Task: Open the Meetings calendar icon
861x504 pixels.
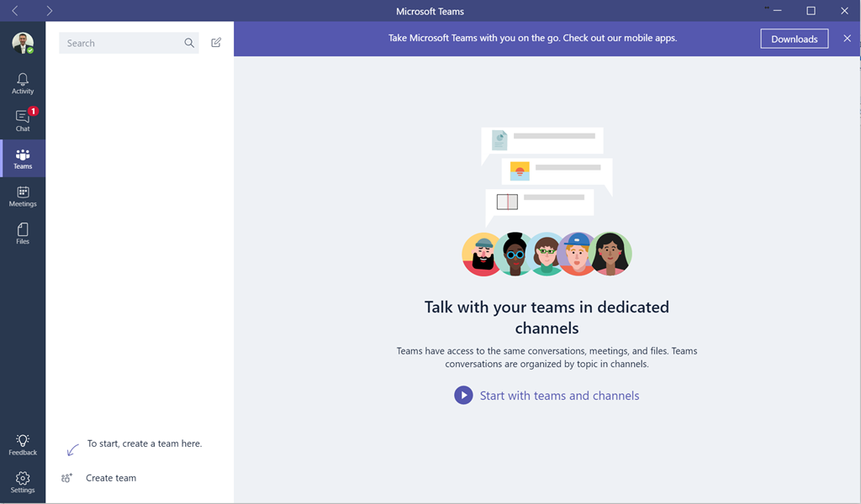Action: (23, 196)
